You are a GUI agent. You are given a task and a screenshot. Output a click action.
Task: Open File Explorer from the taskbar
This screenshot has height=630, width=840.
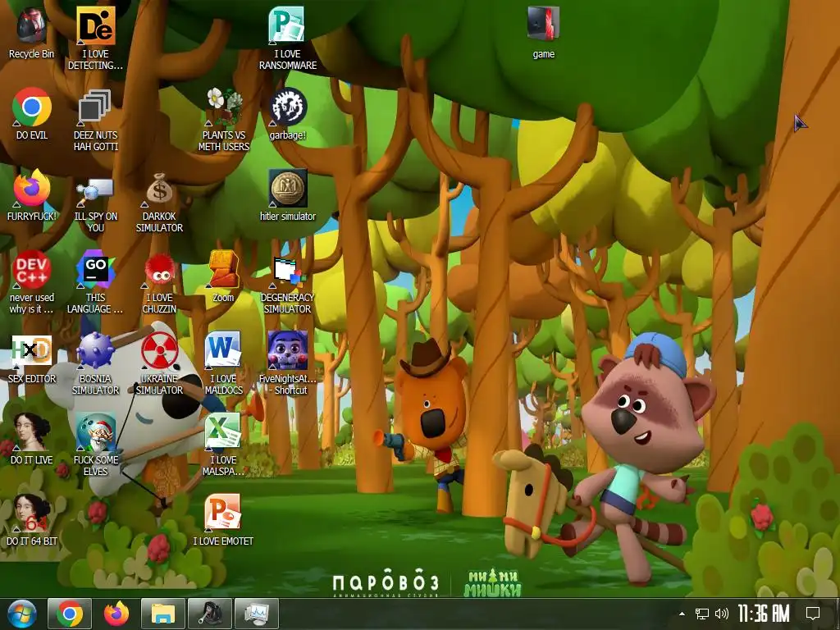(x=163, y=614)
